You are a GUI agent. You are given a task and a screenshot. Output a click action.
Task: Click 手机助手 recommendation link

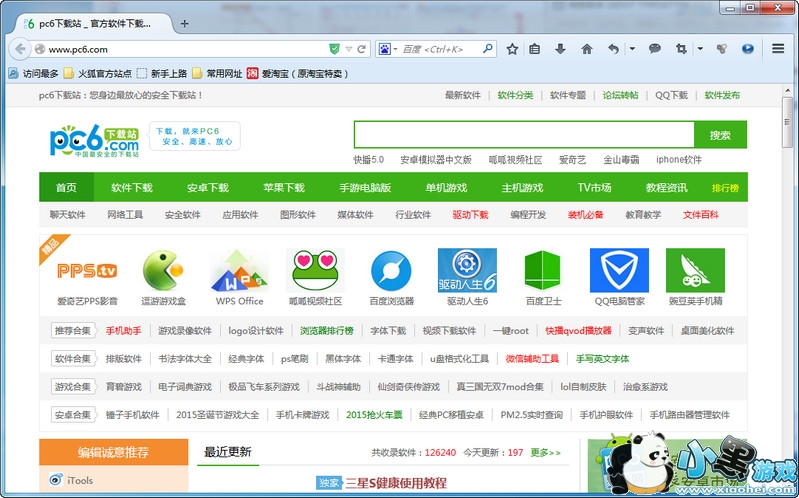click(123, 330)
